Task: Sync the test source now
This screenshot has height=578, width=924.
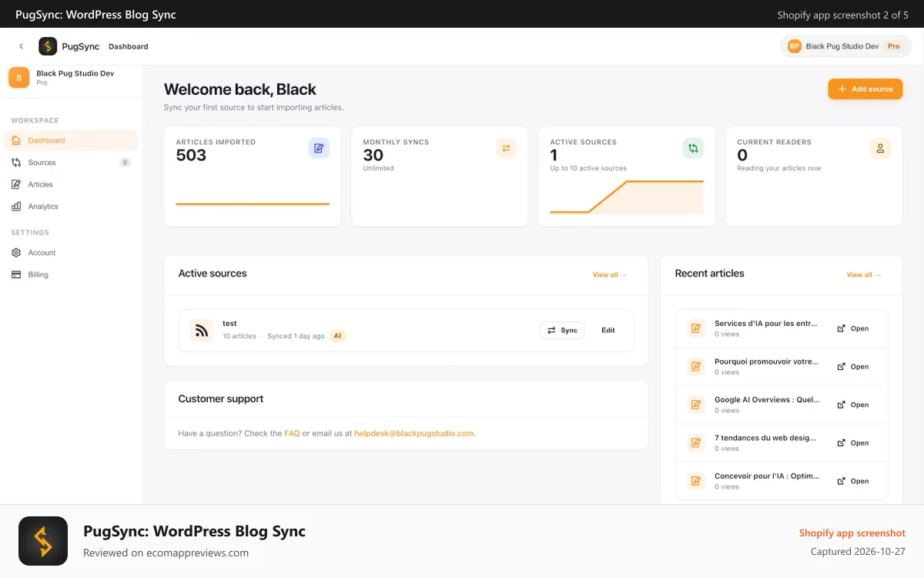Action: [562, 330]
